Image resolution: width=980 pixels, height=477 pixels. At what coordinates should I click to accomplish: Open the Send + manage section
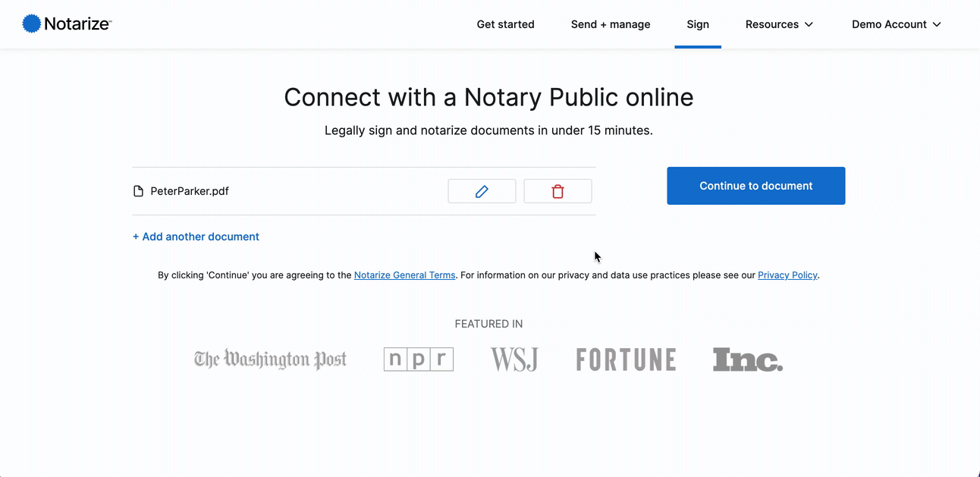610,24
